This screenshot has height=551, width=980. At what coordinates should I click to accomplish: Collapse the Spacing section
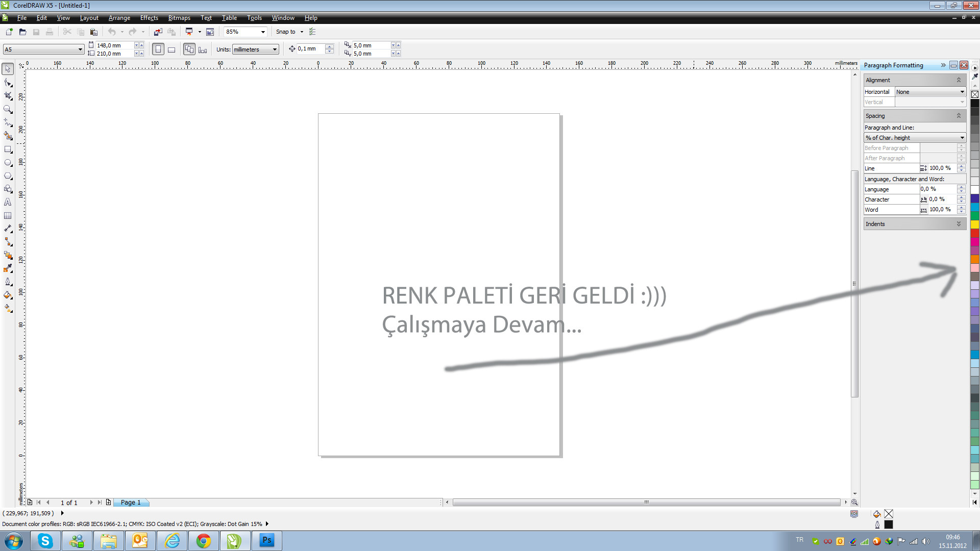pos(959,116)
